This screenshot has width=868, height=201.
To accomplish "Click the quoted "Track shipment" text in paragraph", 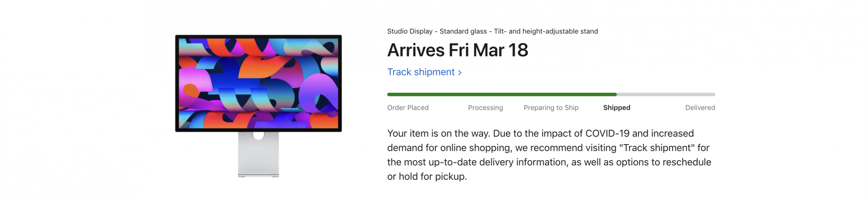I will click(x=657, y=148).
